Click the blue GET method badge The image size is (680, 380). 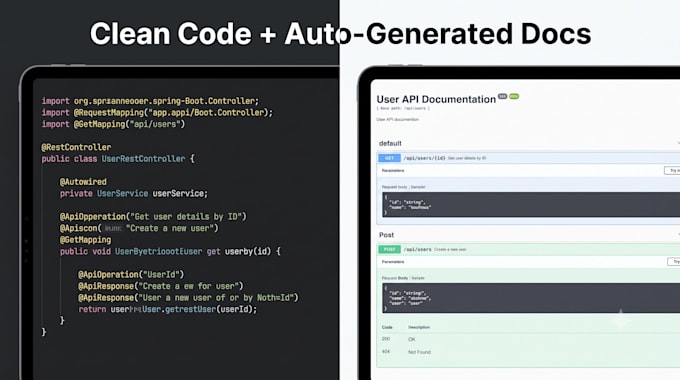pyautogui.click(x=389, y=158)
